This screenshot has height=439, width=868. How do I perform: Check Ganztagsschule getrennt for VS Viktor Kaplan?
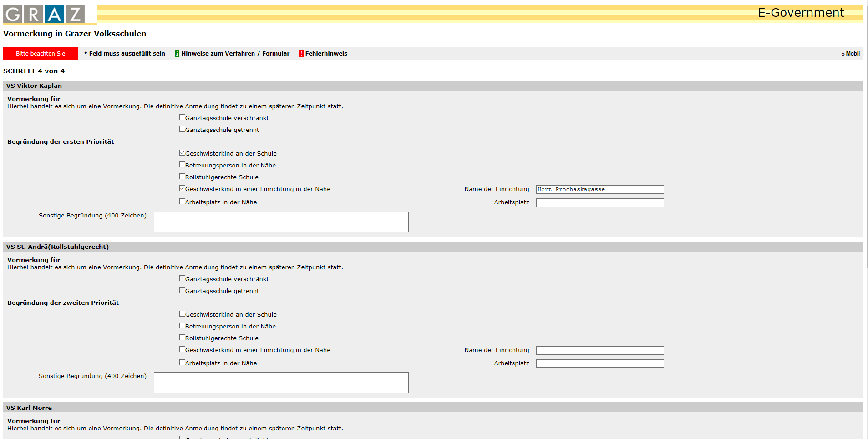(182, 129)
